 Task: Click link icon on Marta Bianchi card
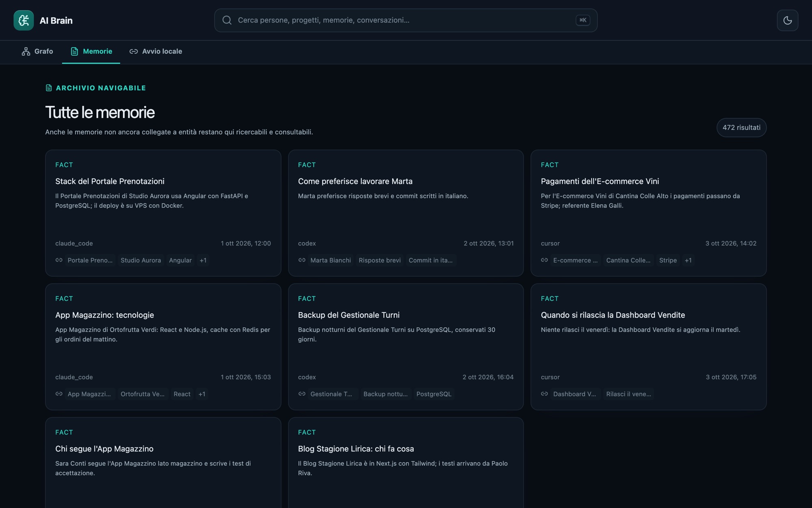(x=302, y=260)
